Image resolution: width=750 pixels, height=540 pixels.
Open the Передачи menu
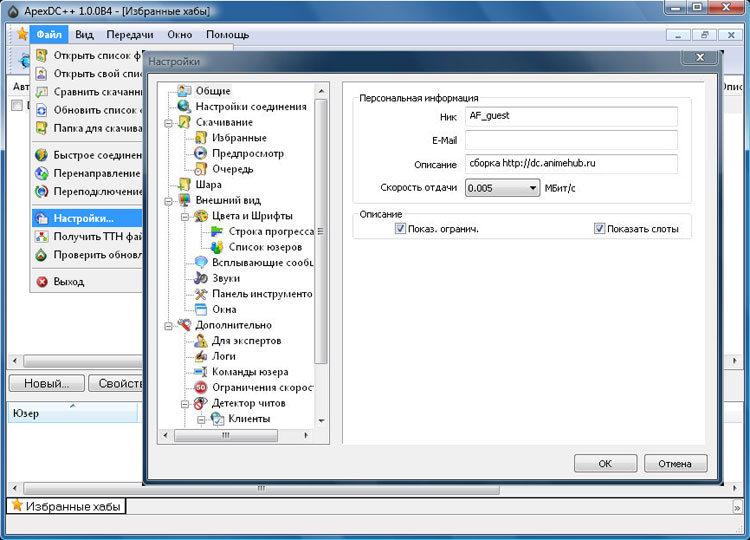coord(130,34)
